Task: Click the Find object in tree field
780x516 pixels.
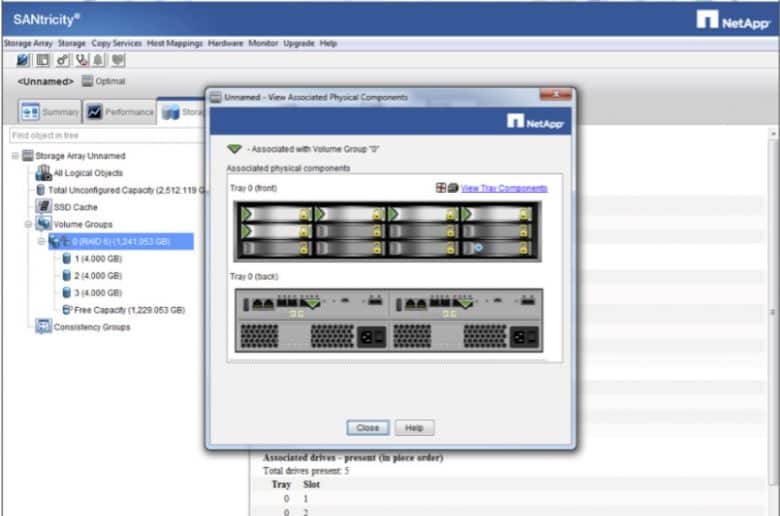Action: tap(106, 135)
